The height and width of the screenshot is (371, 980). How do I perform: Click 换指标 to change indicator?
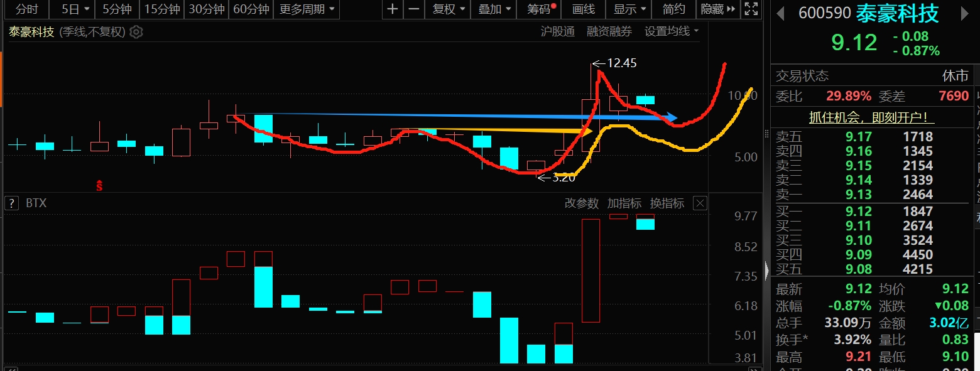pyautogui.click(x=667, y=203)
